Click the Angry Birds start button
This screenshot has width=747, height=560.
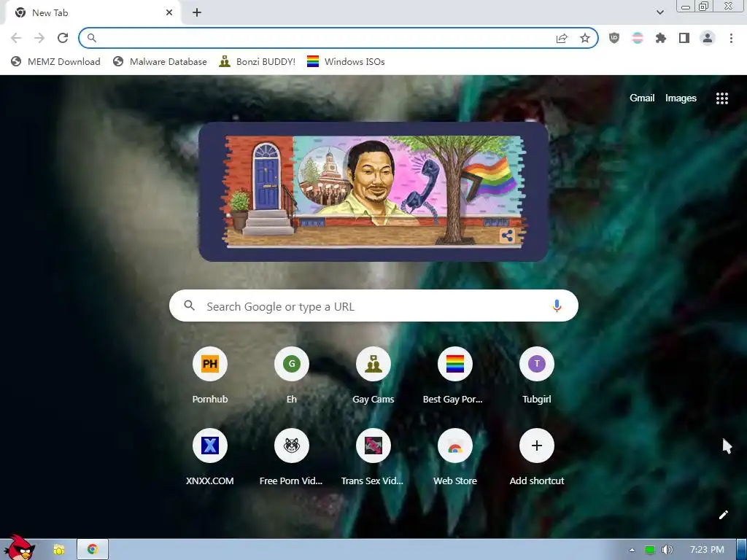tap(19, 547)
